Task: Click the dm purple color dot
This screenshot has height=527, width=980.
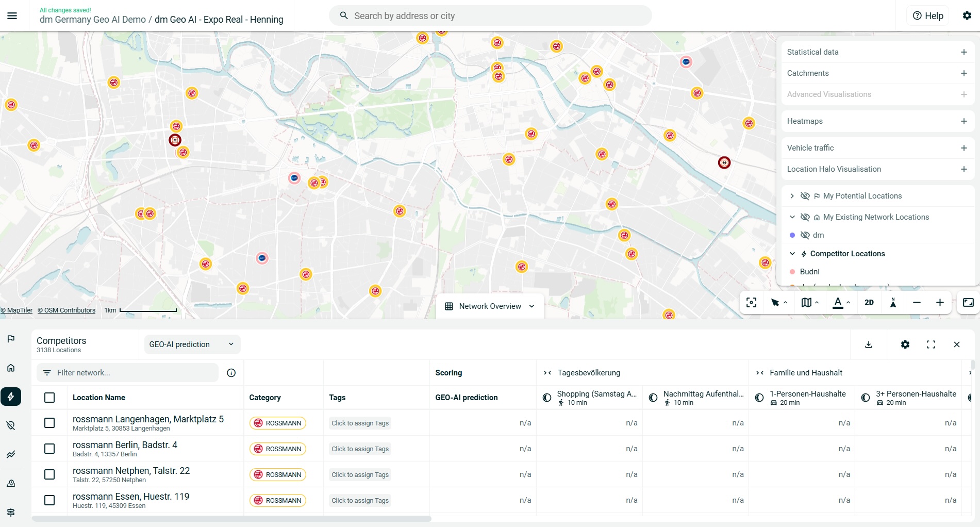Action: tap(792, 235)
